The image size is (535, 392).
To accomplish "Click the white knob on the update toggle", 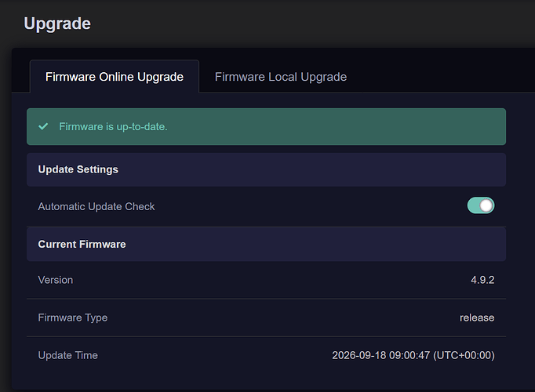I will pos(486,205).
